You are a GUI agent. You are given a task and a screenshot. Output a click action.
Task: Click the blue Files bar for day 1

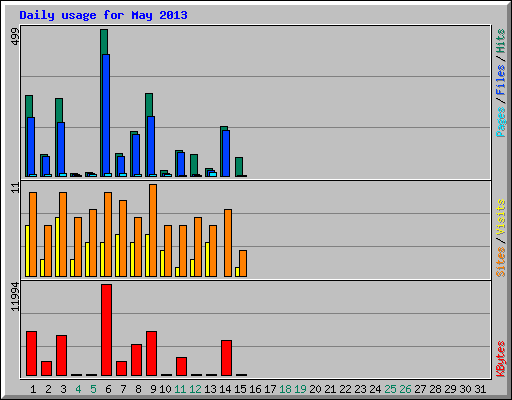31,147
